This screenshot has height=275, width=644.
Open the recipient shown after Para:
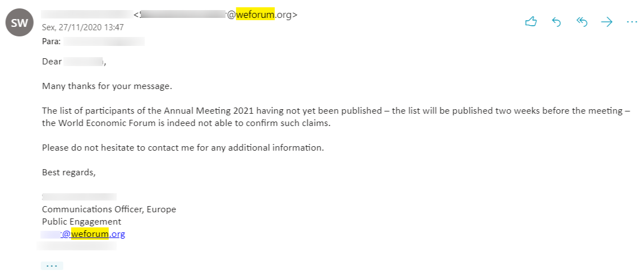click(x=104, y=41)
